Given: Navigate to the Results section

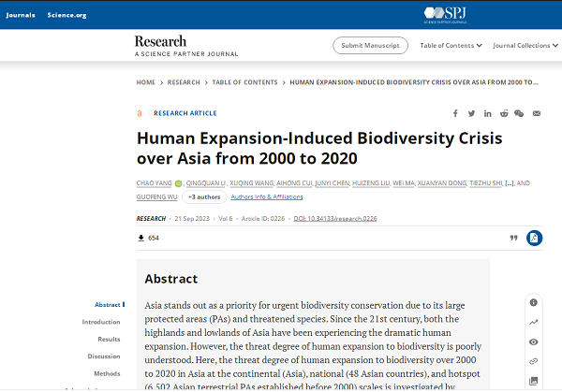Looking at the screenshot, I should (x=109, y=339).
